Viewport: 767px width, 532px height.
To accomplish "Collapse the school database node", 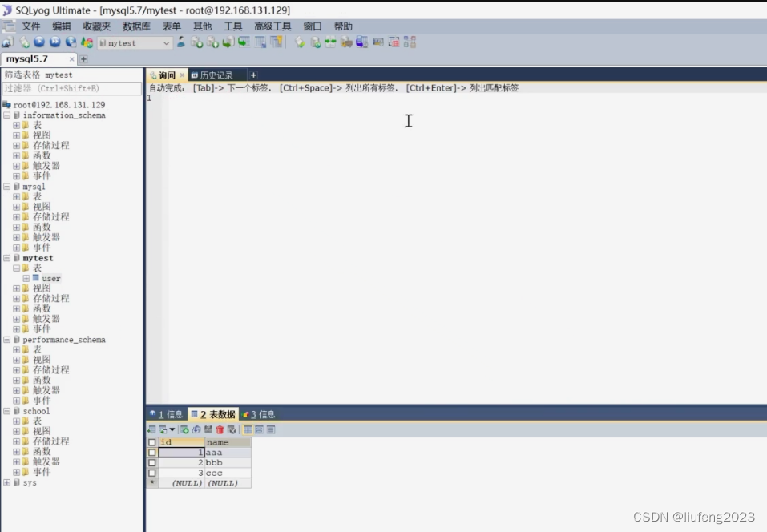I will tap(7, 411).
